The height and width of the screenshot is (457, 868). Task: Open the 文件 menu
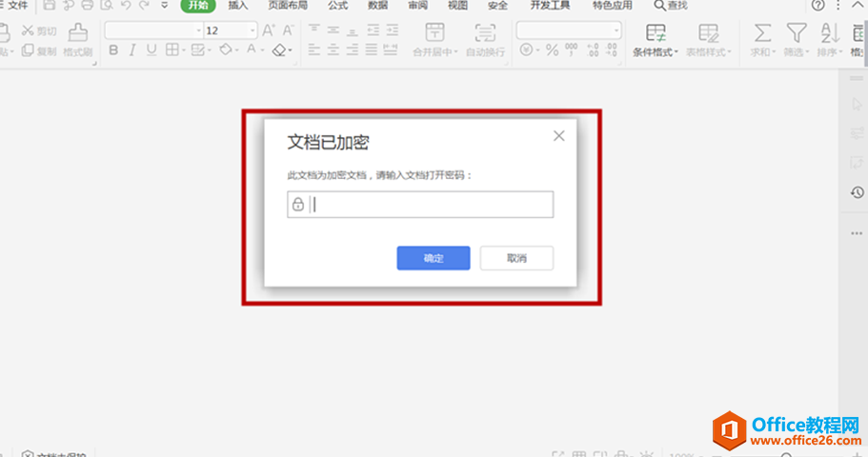[16, 6]
